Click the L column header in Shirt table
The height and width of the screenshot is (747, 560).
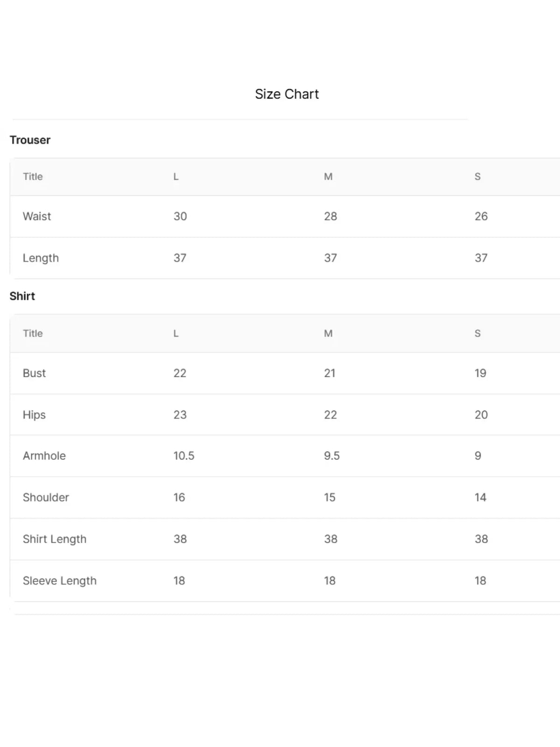[x=176, y=333]
